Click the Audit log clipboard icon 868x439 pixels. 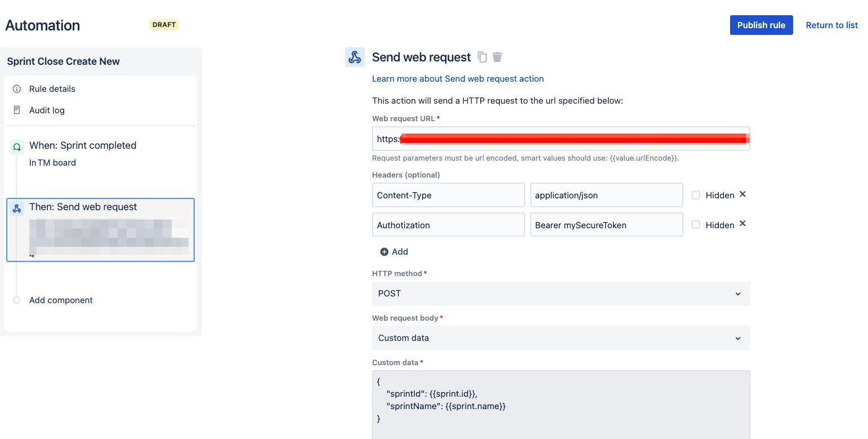pos(16,110)
